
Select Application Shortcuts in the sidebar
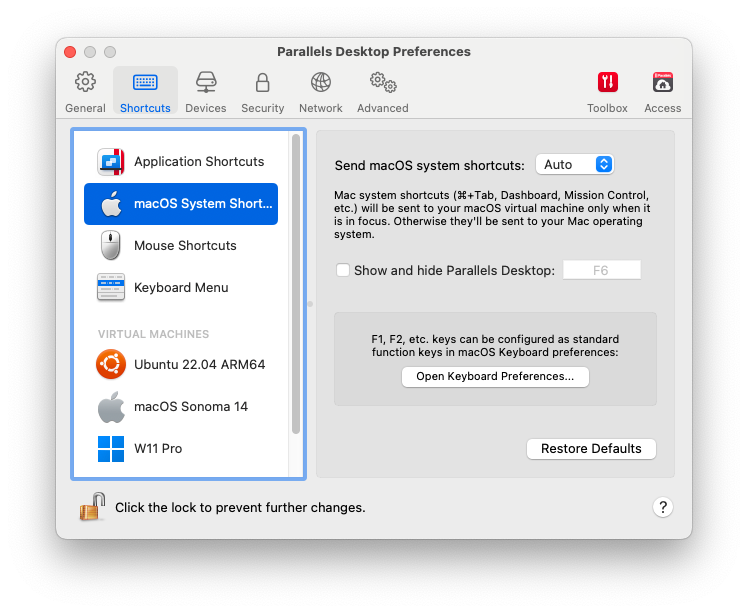point(181,162)
